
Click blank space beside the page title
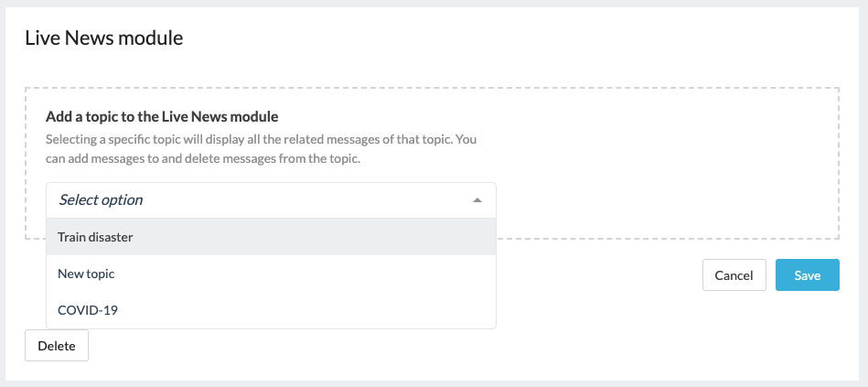pos(498,38)
